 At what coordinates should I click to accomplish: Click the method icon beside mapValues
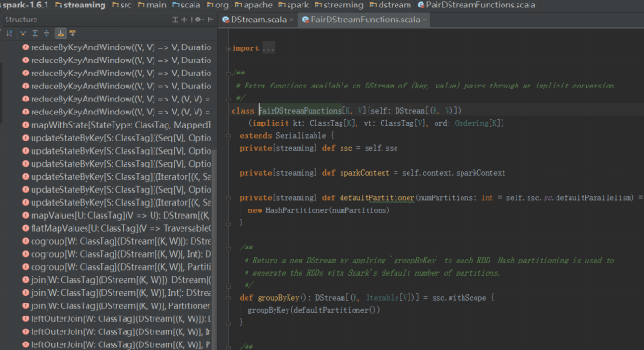point(25,215)
